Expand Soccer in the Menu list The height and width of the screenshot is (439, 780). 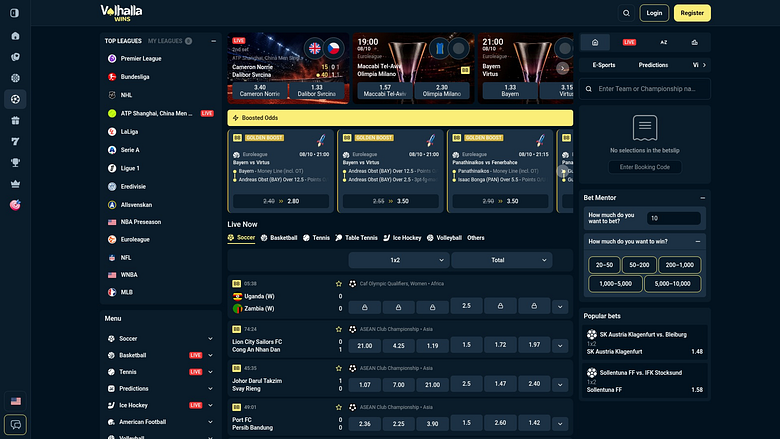pyautogui.click(x=210, y=339)
